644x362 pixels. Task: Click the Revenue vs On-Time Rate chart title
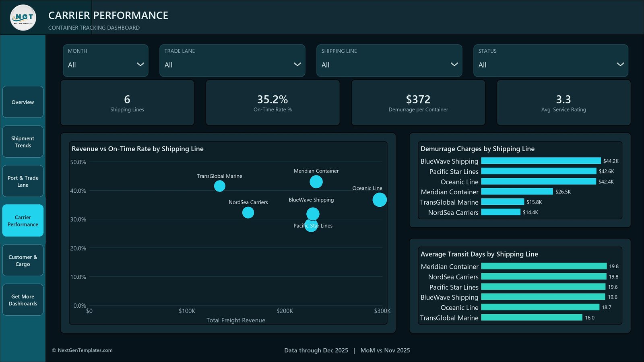pos(138,149)
